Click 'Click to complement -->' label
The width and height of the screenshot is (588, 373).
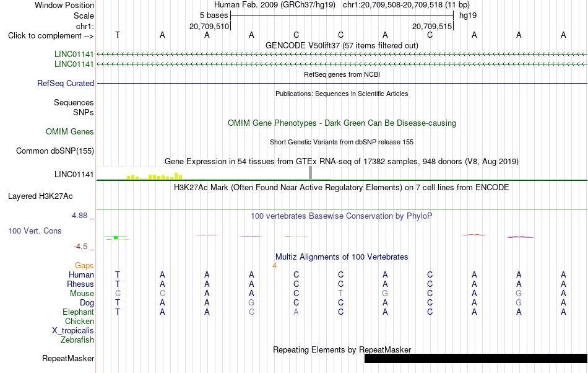tap(51, 36)
